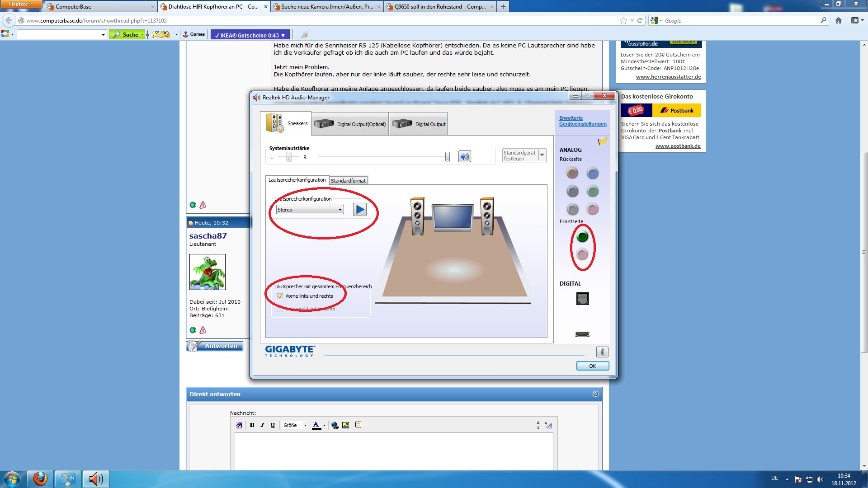868x488 pixels.
Task: Click the mute speaker button beside volume slider
Action: [464, 157]
